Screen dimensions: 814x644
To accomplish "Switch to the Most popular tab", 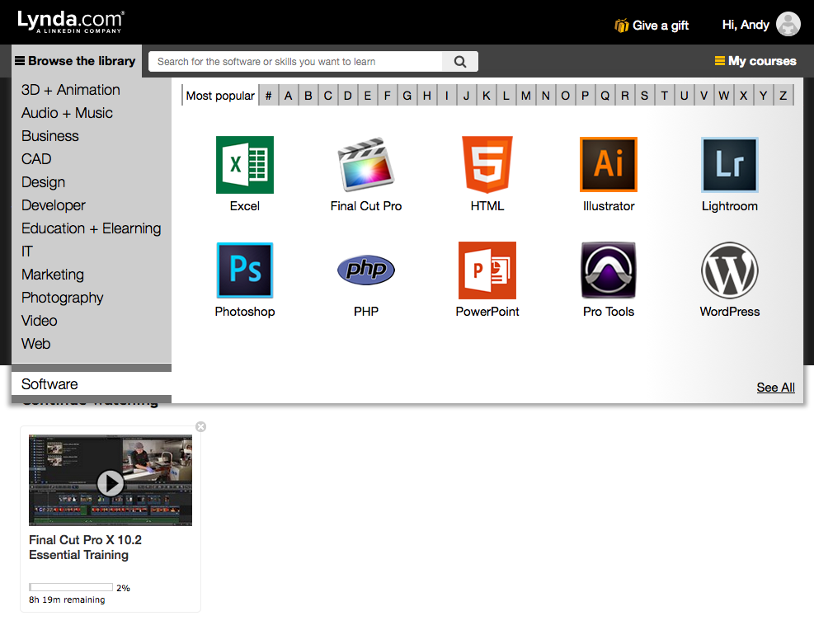I will coord(220,96).
